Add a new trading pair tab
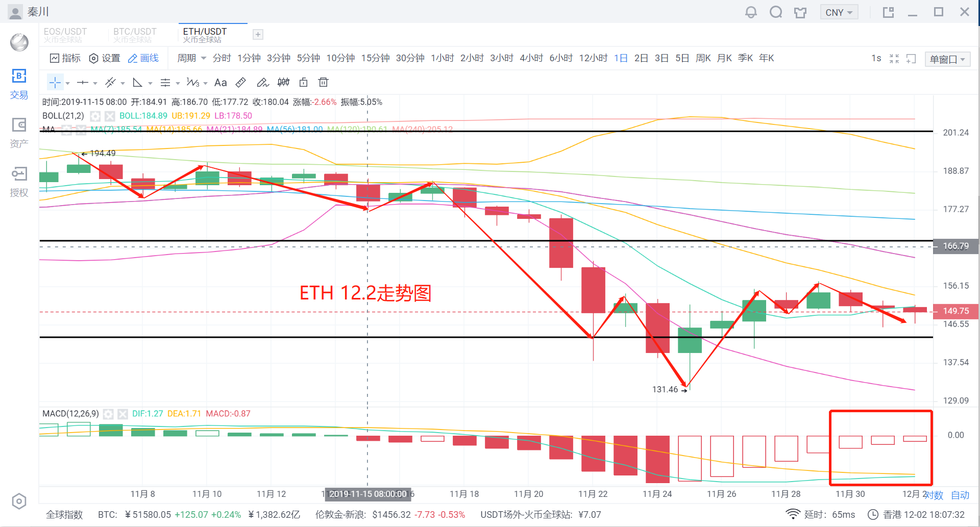This screenshot has height=527, width=980. 258,35
